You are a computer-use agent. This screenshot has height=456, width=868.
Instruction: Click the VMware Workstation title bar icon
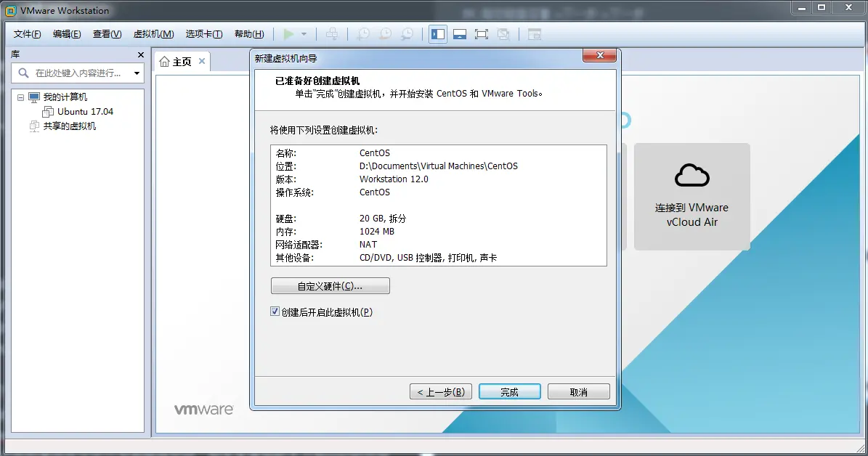click(x=10, y=10)
